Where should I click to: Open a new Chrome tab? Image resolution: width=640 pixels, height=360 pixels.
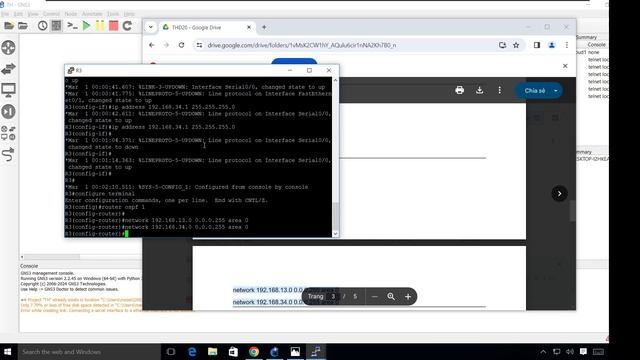(x=264, y=27)
